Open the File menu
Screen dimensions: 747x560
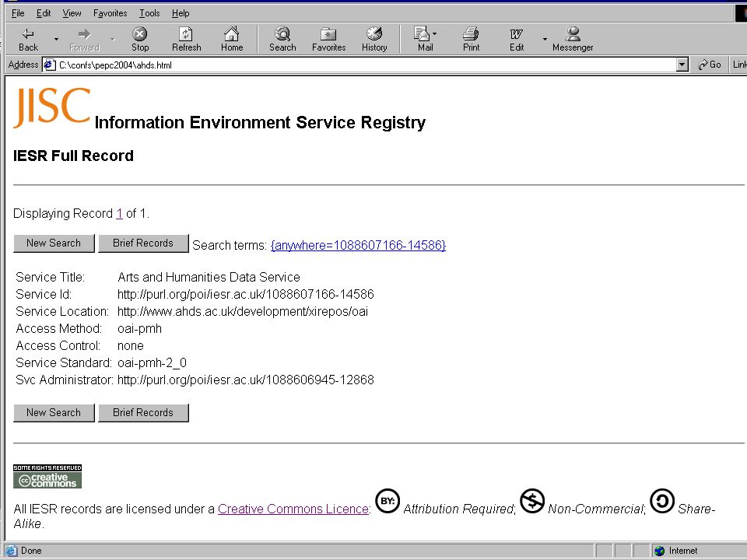tap(18, 13)
